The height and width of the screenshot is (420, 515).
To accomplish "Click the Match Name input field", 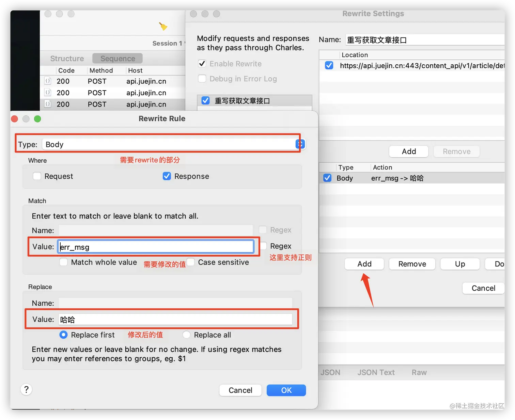I will point(156,230).
